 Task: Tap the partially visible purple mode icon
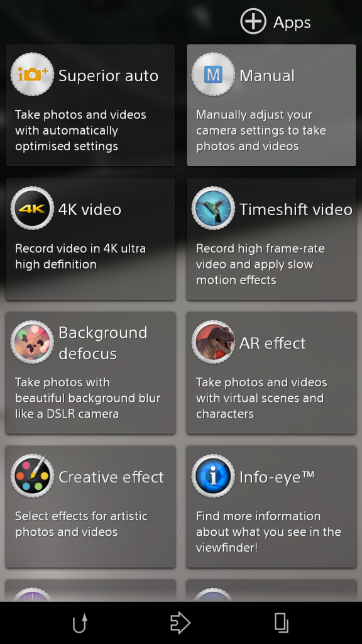click(32, 595)
